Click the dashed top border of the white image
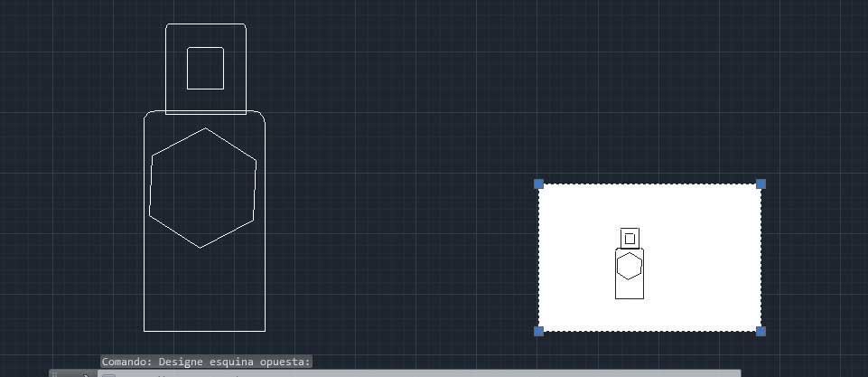Image resolution: width=868 pixels, height=377 pixels. pos(650,184)
